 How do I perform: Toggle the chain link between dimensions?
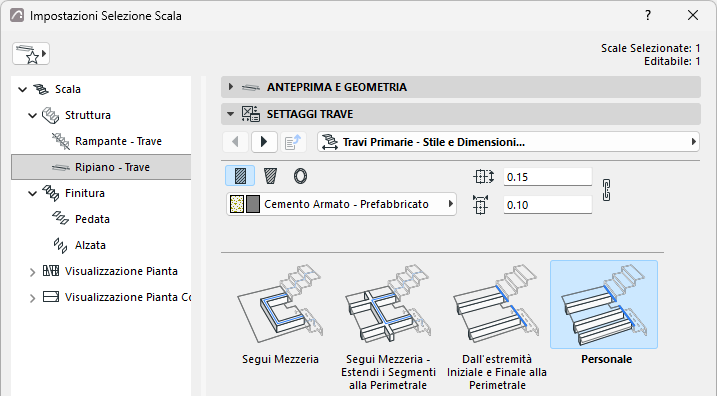pos(606,190)
